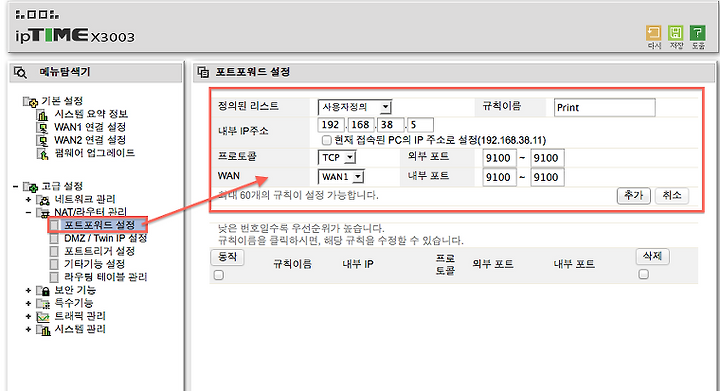Click the 취소 button
The width and height of the screenshot is (720, 391).
(x=672, y=196)
